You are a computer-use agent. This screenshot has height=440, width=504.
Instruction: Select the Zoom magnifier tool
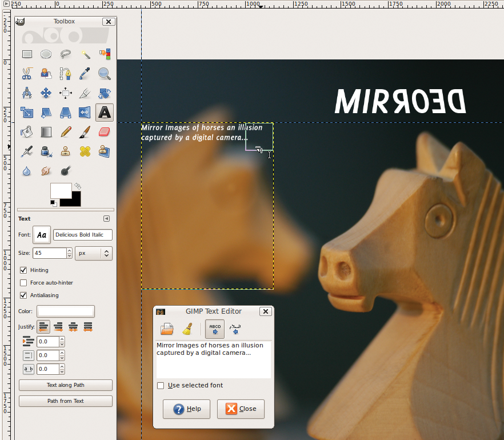105,74
